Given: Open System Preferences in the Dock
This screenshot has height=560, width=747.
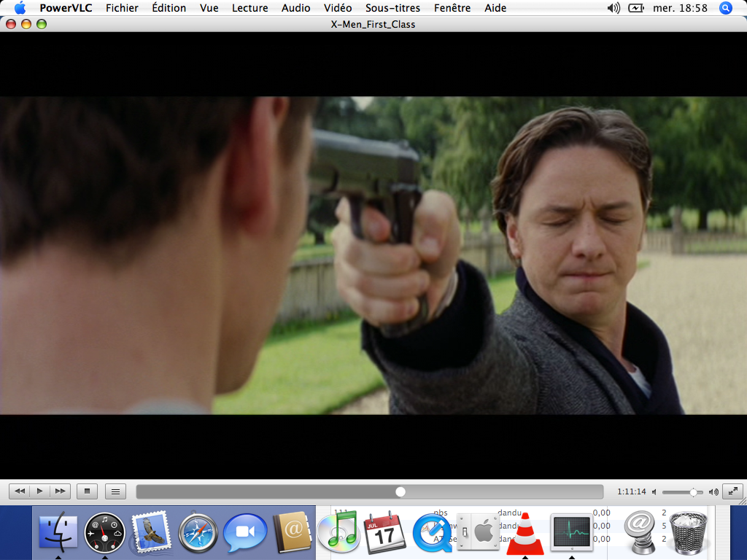Looking at the screenshot, I should [478, 532].
